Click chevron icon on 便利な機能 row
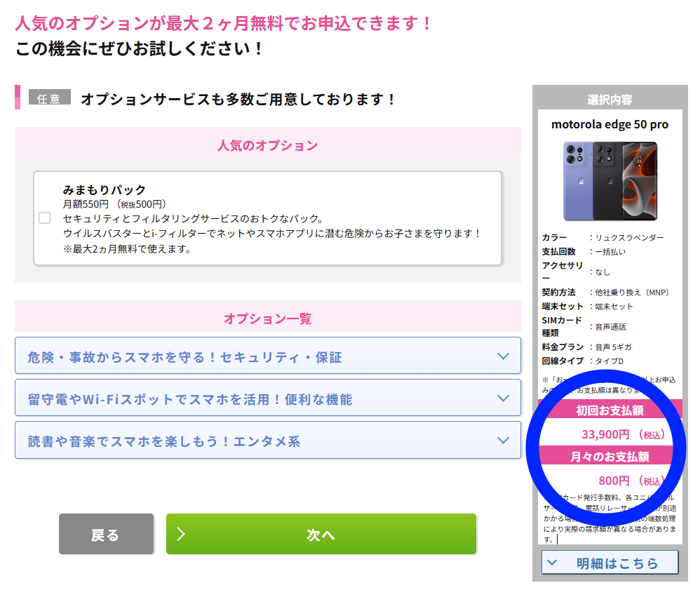Viewport: 700px width, 590px height. pyautogui.click(x=503, y=398)
